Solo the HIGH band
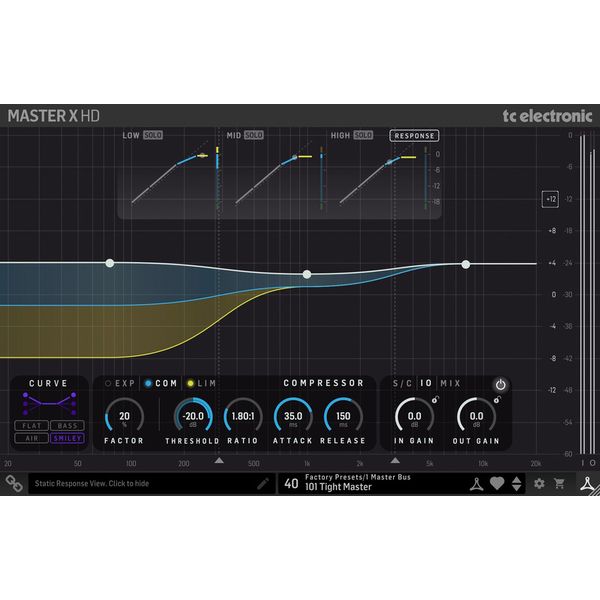600x600 pixels. 363,135
